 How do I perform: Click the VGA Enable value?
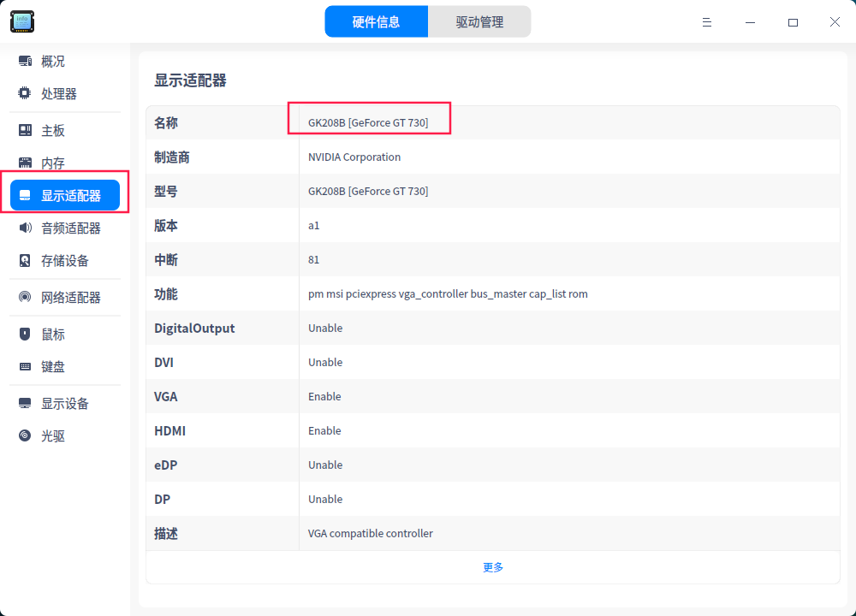click(x=324, y=397)
